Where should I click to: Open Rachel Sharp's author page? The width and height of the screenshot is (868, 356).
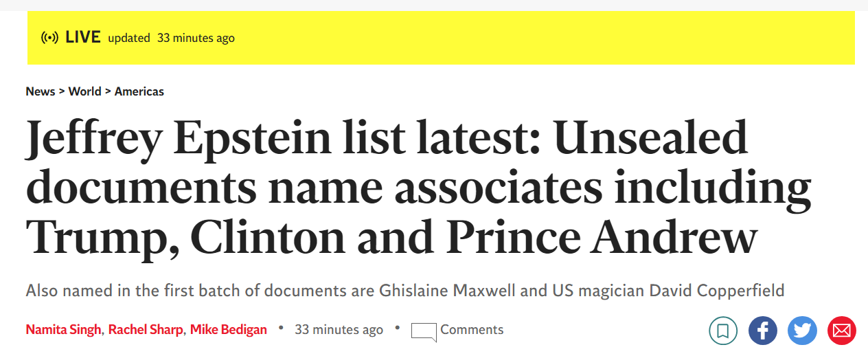click(x=146, y=329)
